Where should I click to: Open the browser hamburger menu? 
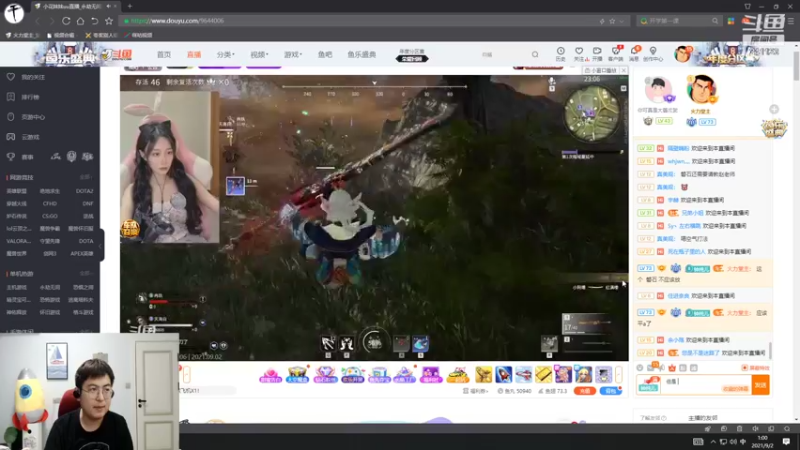pyautogui.click(x=790, y=21)
